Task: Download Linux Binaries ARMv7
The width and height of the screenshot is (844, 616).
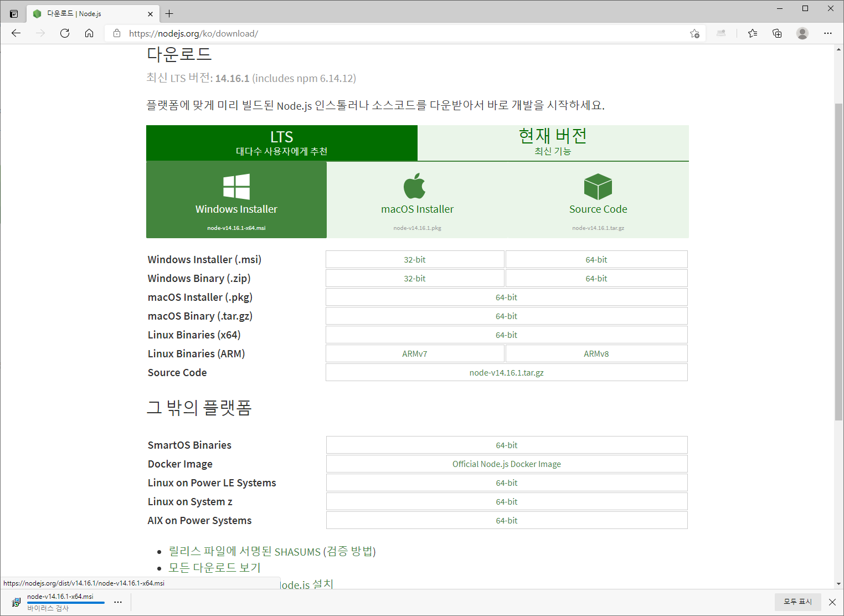Action: [x=415, y=353]
